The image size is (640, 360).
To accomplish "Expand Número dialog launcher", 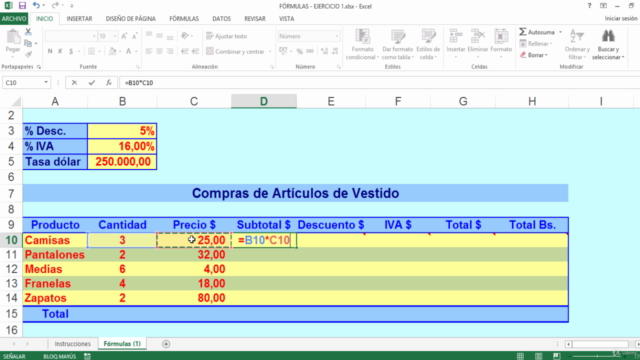I will (339, 67).
